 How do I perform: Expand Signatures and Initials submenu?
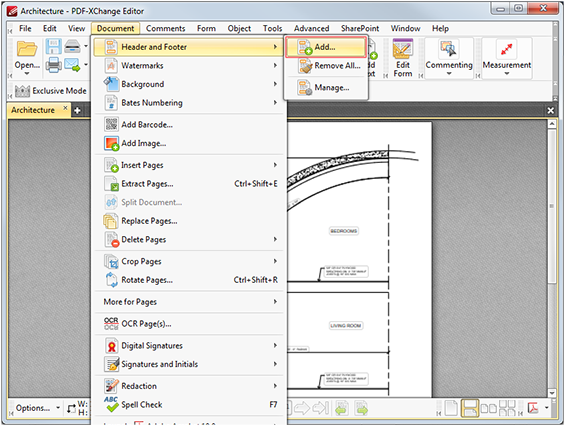pos(189,364)
